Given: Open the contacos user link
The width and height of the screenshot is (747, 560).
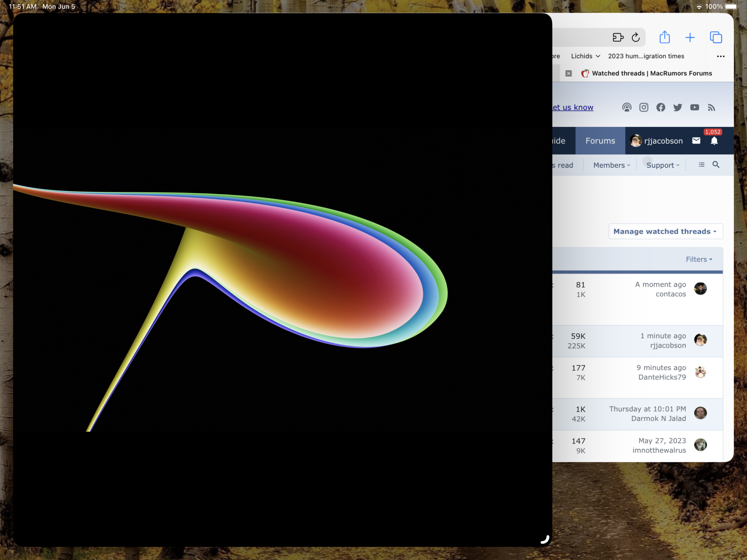Looking at the screenshot, I should coord(671,294).
